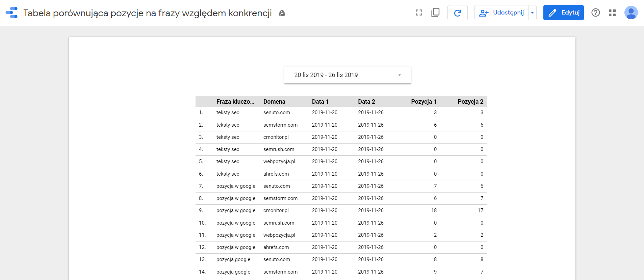Click the Google Drive icon next to title
644x280 pixels.
point(282,13)
